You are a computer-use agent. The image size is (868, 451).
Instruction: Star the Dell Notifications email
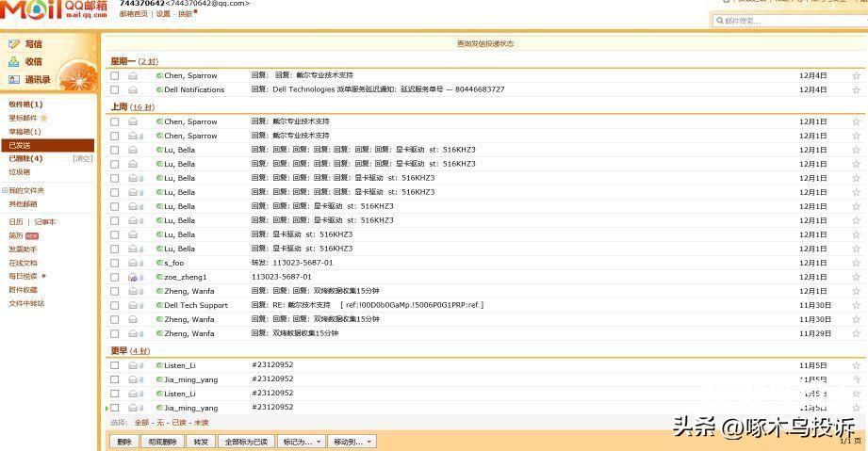tap(856, 89)
